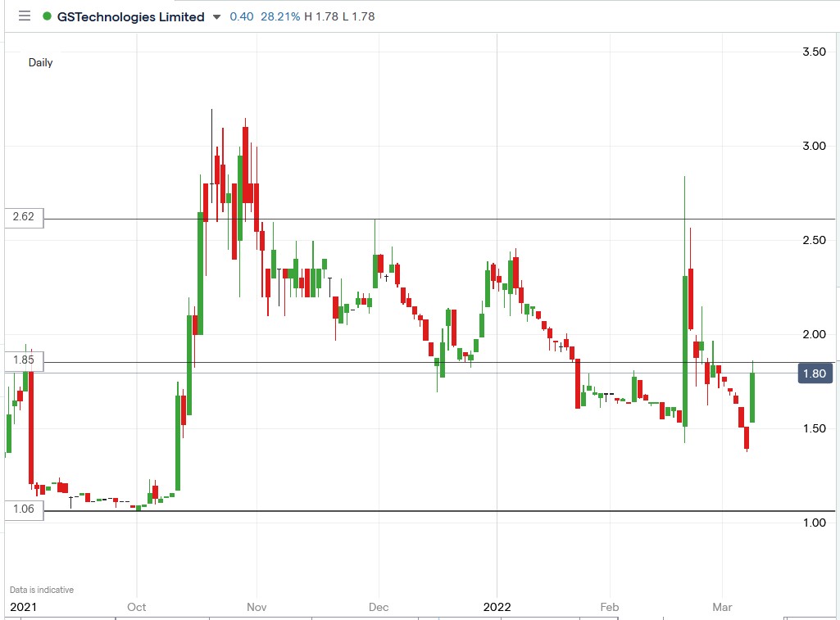Image resolution: width=840 pixels, height=620 pixels.
Task: Click the 28.21% percentage change
Action: [279, 16]
